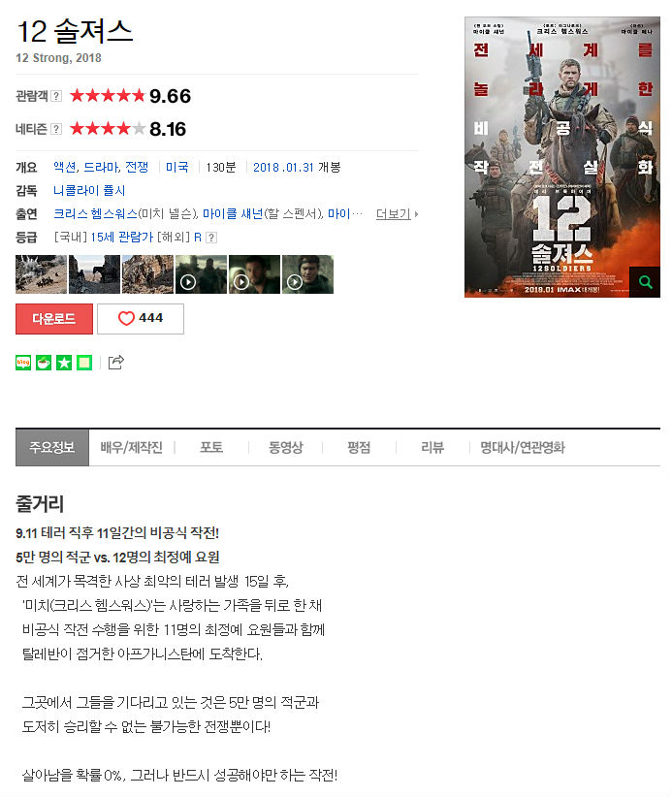Screen dimensions: 672x797
Task: Open the share arrow icon
Action: click(116, 362)
